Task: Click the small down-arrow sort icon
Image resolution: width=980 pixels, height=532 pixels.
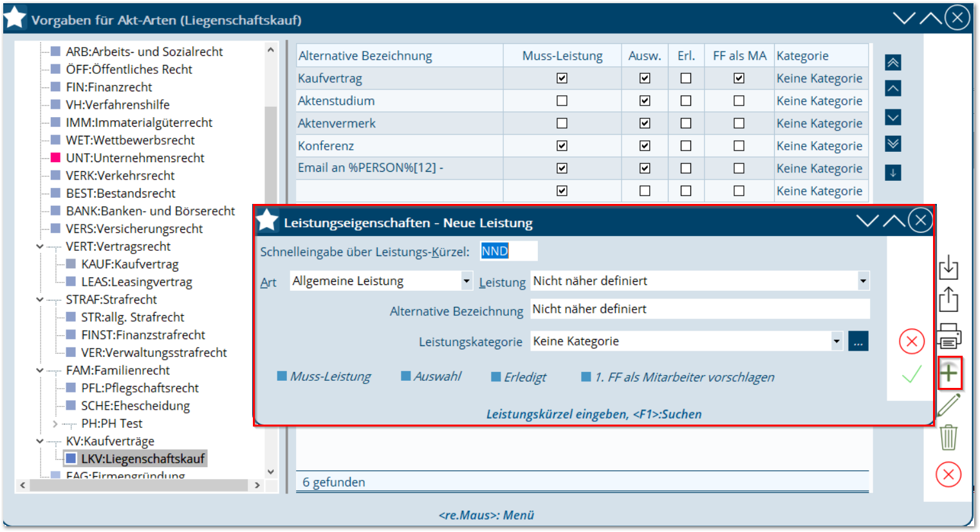Action: [x=892, y=172]
